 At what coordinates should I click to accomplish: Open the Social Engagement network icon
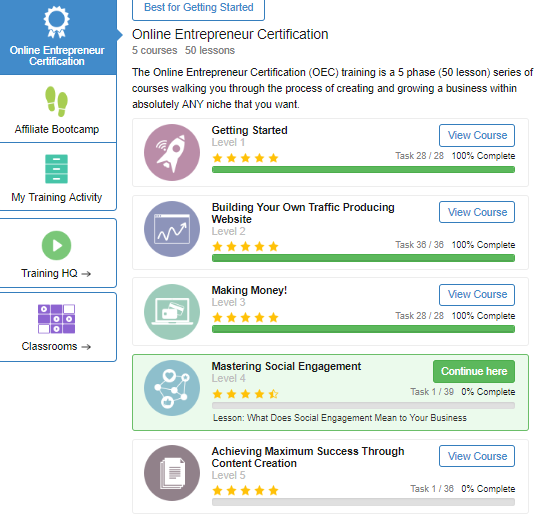click(172, 388)
